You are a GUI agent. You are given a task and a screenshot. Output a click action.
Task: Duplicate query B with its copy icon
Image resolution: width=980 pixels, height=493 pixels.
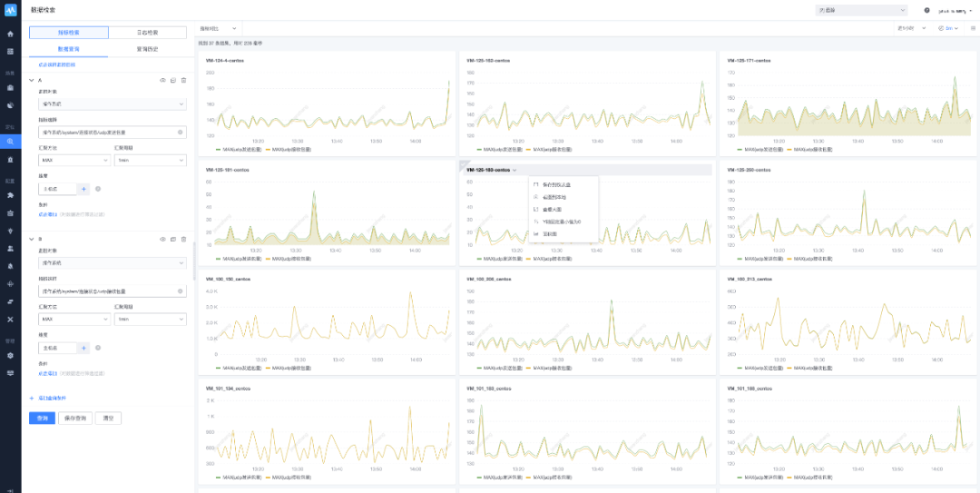coord(173,239)
